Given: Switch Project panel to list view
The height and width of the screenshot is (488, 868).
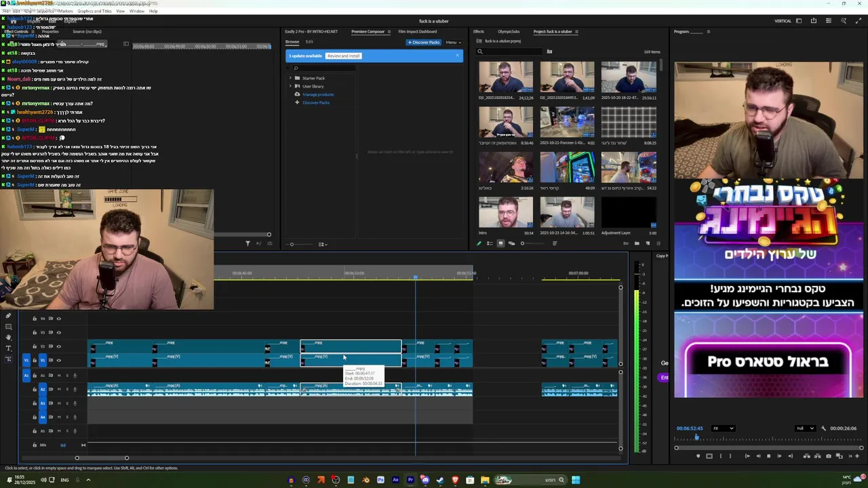Looking at the screenshot, I should 490,243.
